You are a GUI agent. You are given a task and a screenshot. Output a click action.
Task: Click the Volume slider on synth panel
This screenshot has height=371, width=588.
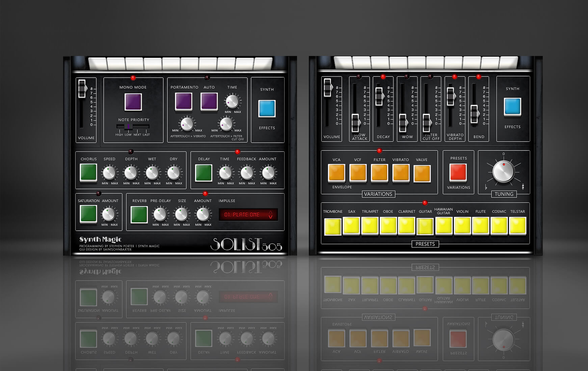click(x=327, y=88)
